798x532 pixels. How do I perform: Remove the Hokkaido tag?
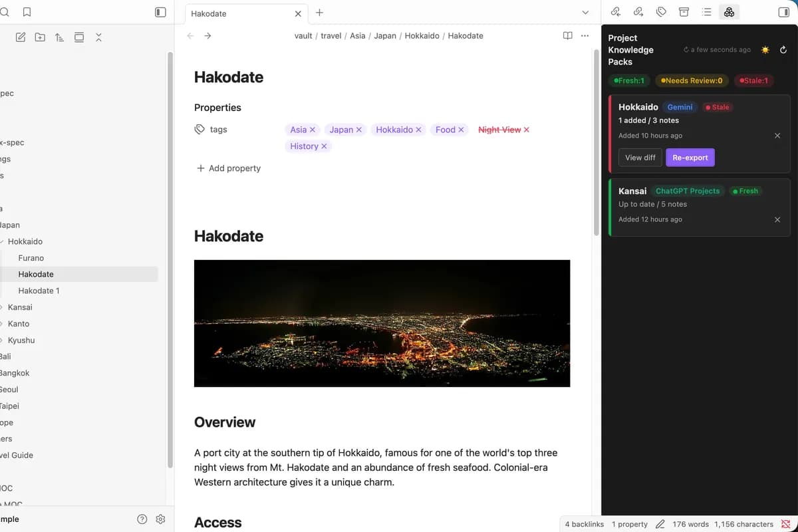[x=419, y=130]
